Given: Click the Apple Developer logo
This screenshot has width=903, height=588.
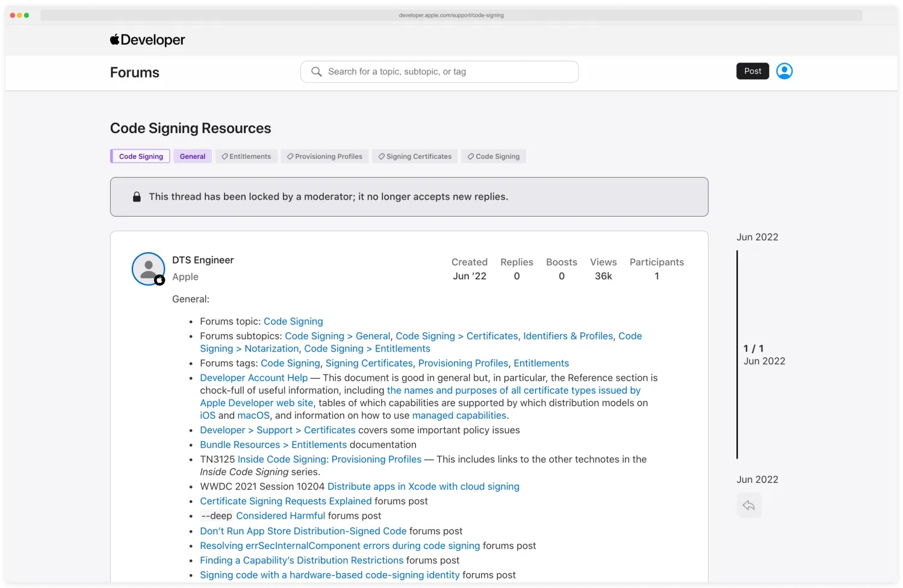Looking at the screenshot, I should coord(147,40).
